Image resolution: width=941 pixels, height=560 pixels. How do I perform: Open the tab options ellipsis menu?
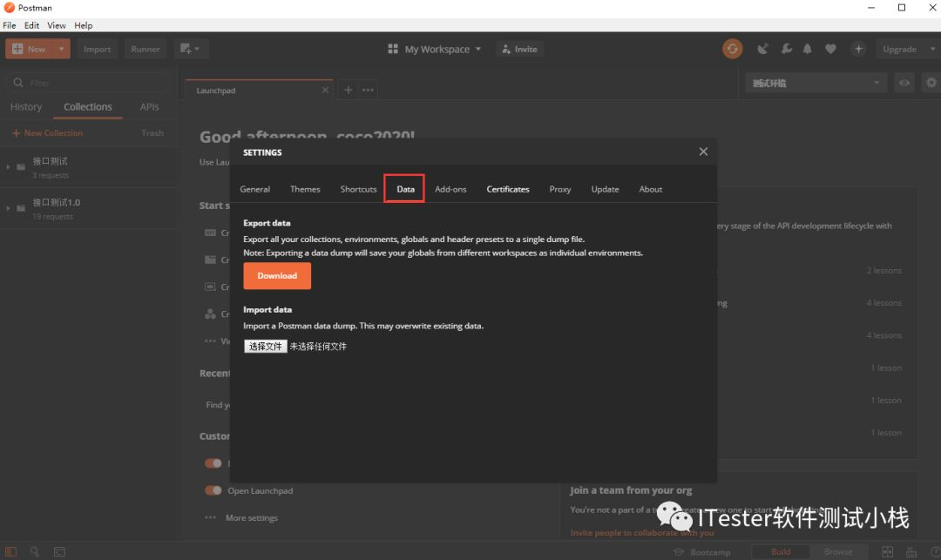368,90
